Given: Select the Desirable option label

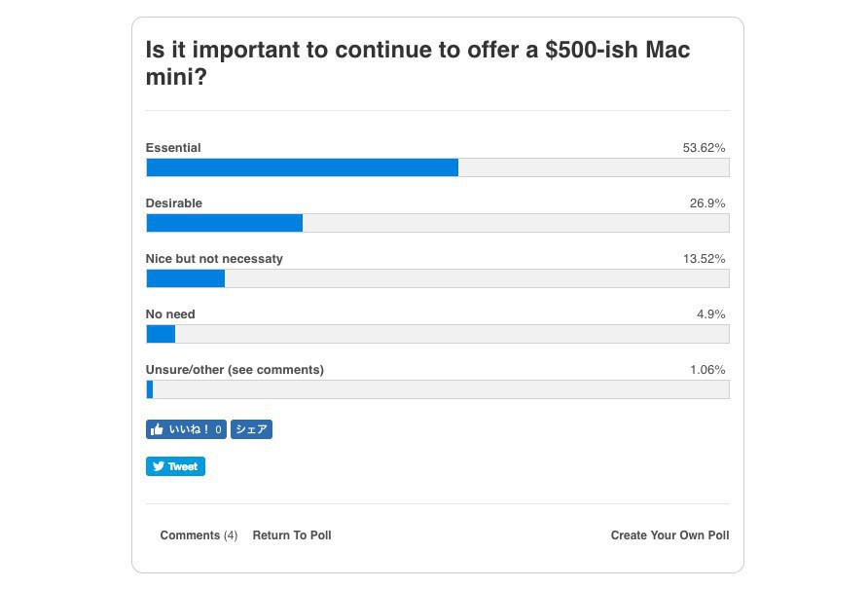Looking at the screenshot, I should click(174, 203).
